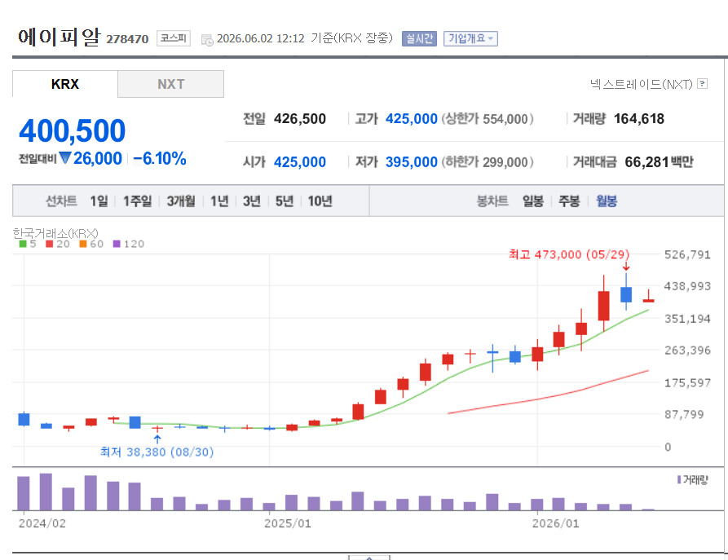Click the stock name 에이피알
Viewport: 728px width, 560px height.
click(59, 37)
